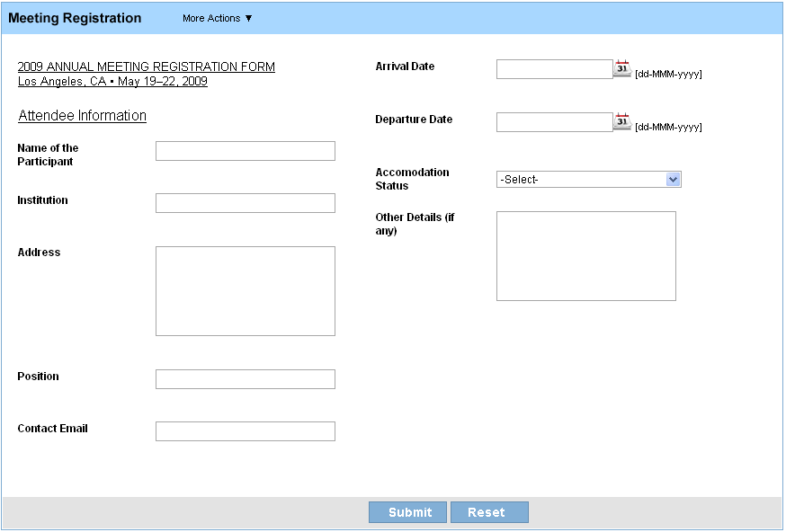
Task: Click inside the Address text area
Action: pos(245,289)
